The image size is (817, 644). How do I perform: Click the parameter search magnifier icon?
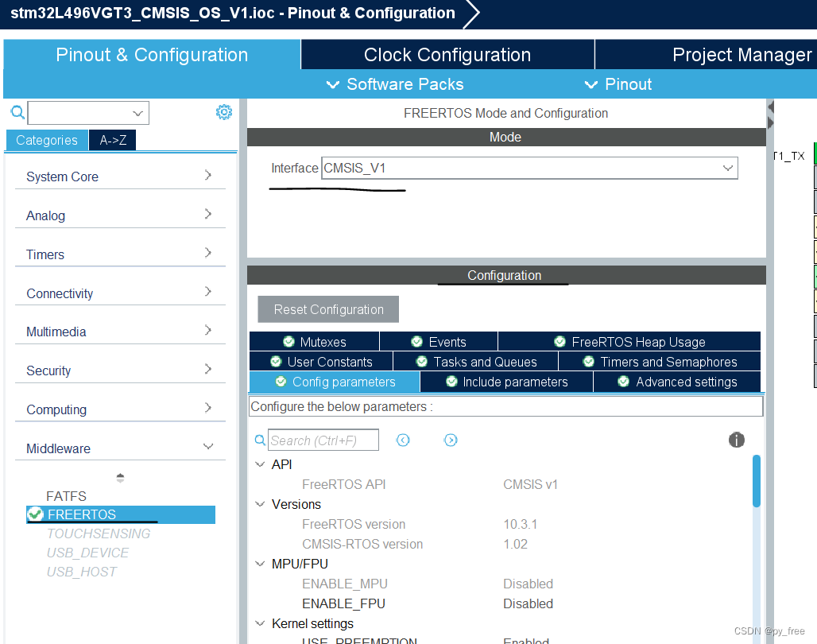259,440
